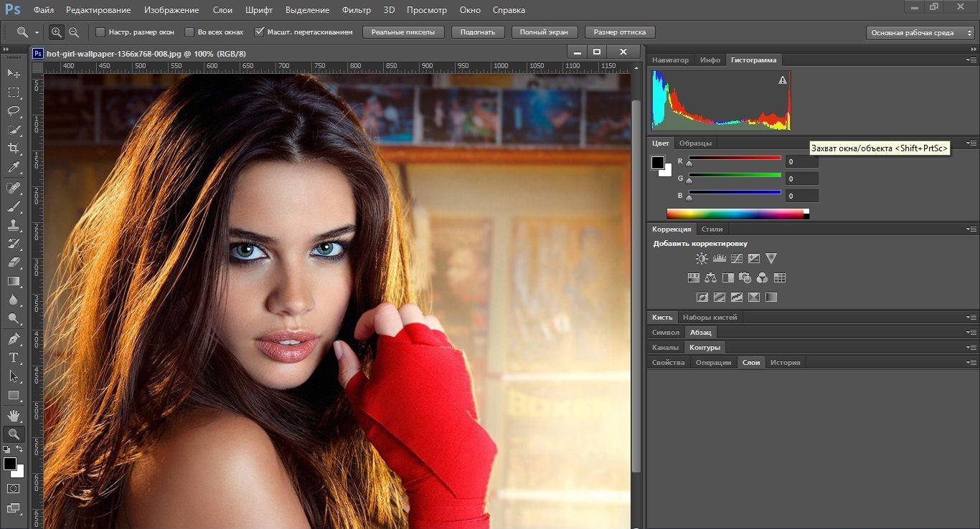
Task: Select the Move tool
Action: point(14,73)
